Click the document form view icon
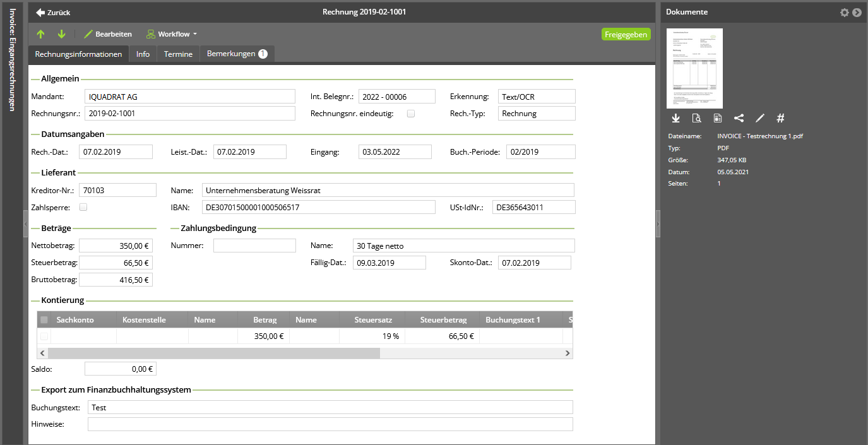The height and width of the screenshot is (445, 868). point(718,118)
